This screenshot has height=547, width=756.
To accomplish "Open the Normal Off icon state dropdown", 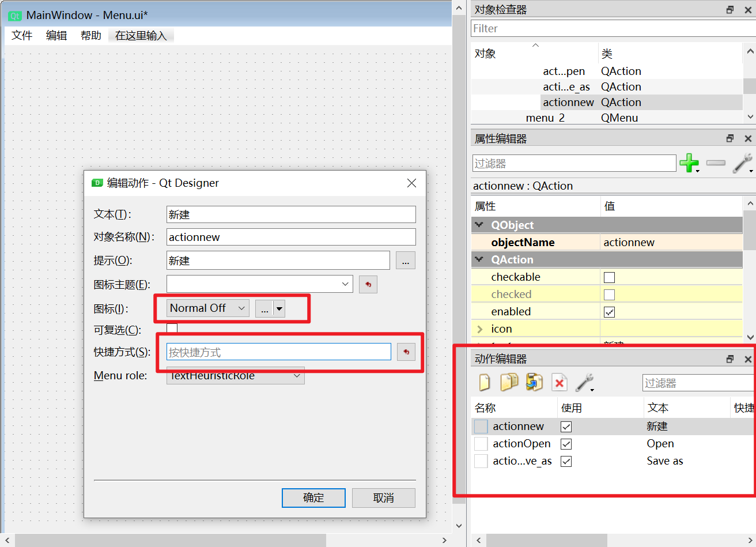I will pos(208,308).
